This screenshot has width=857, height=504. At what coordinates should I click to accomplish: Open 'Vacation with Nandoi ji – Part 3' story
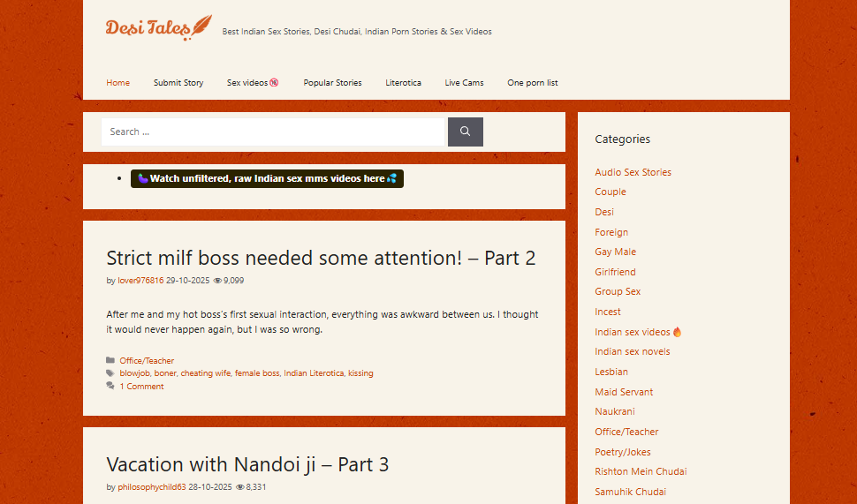click(x=247, y=464)
